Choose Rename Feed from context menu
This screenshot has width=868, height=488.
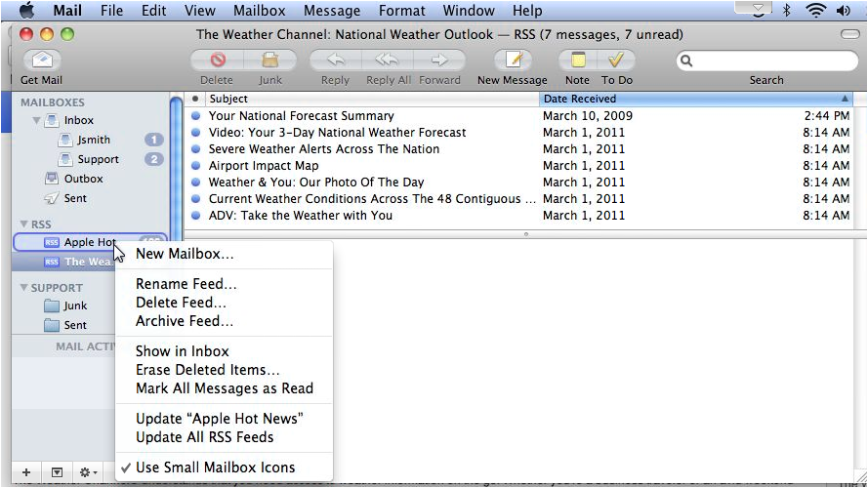[x=186, y=284]
